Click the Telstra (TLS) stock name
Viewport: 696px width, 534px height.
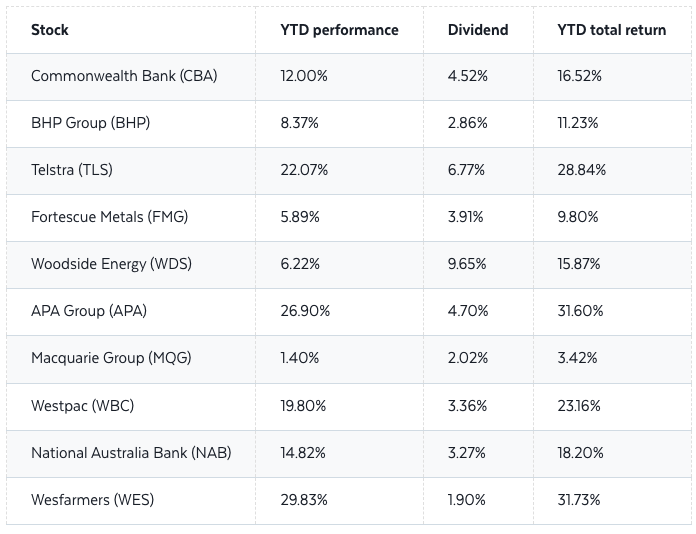tap(72, 170)
